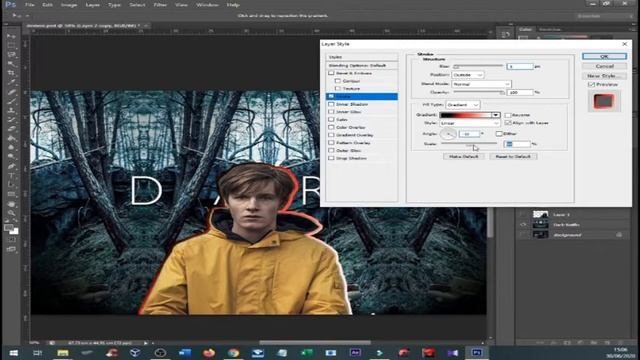
Task: Enable Outer Glow checkbox
Action: 331,151
